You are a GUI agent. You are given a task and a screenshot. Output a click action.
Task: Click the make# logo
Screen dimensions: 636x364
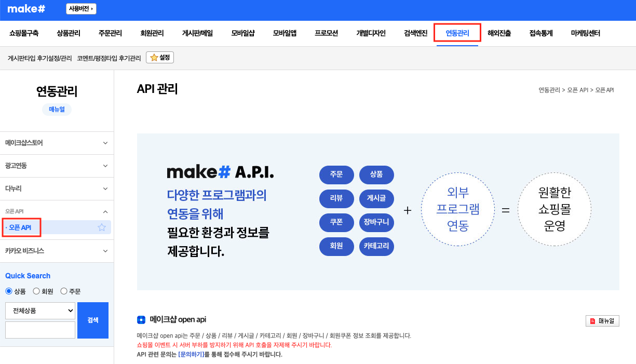[x=26, y=9]
